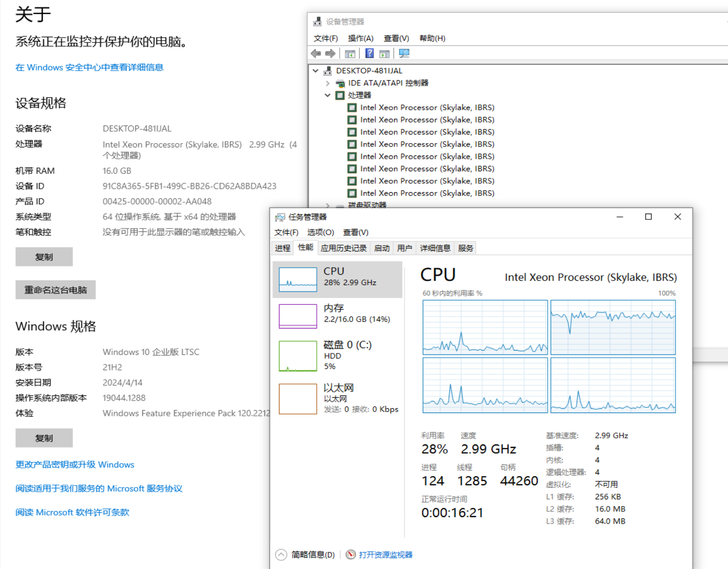Select DESKTOP-481IJAL label in Device Manager tree
Screen dimensions: 728x569
click(369, 71)
